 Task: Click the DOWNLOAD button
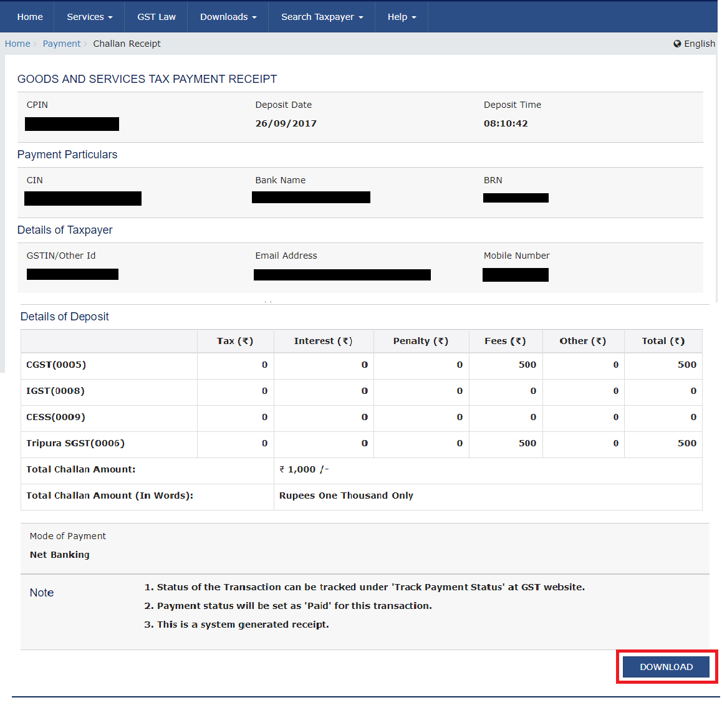665,666
